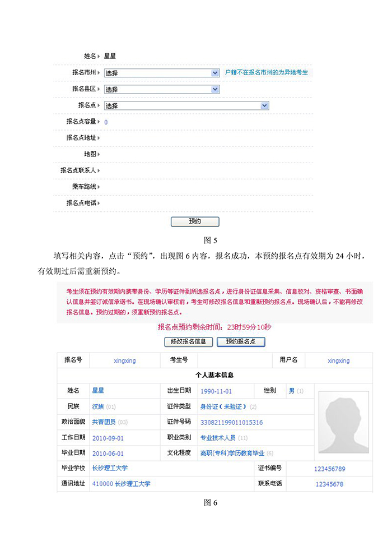392x555 pixels.
Task: Expand the 报名县区 select box
Action: pyautogui.click(x=161, y=89)
